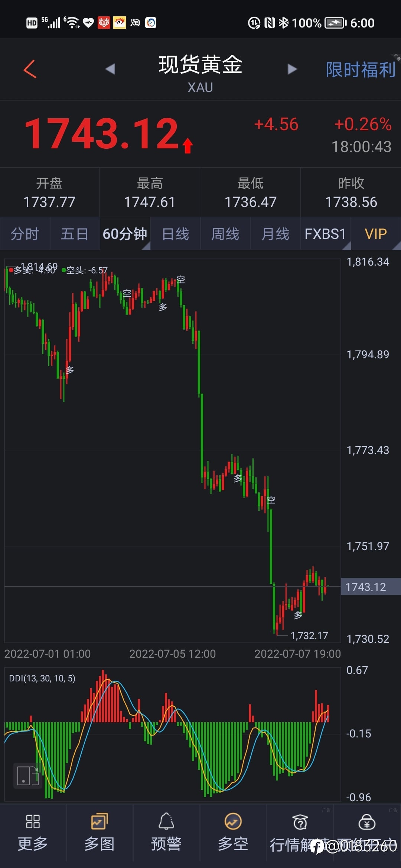
Task: Toggle landscape rotation icon on indicator chart
Action: (x=28, y=775)
